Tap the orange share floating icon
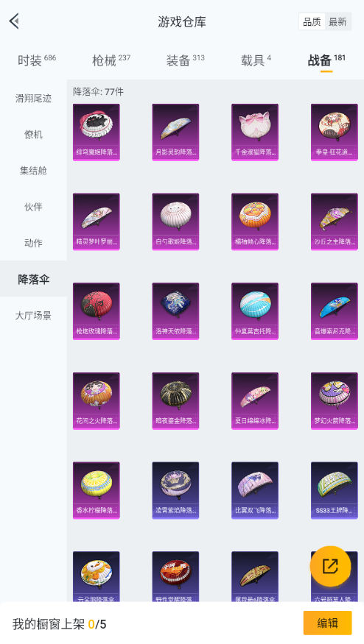This screenshot has width=364, height=644. [330, 567]
